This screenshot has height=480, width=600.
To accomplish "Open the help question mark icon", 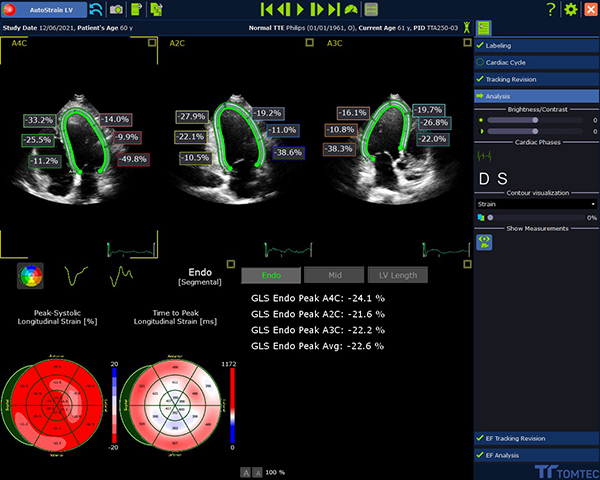I will point(550,9).
